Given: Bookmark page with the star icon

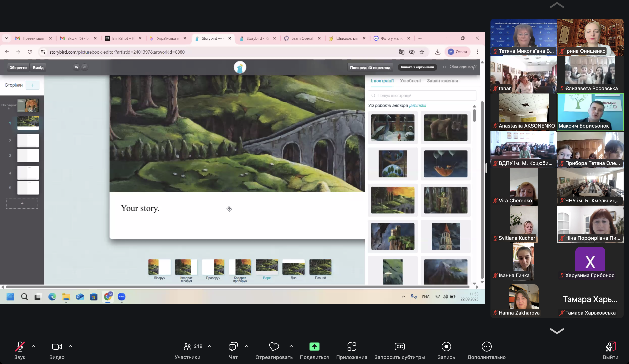Looking at the screenshot, I should point(422,52).
